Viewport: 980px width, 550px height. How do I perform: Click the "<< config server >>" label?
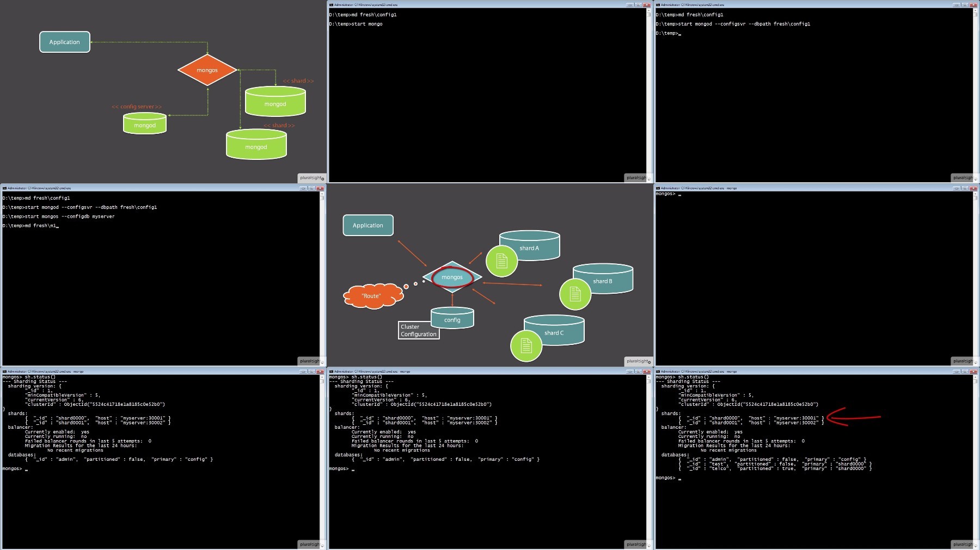(x=137, y=107)
